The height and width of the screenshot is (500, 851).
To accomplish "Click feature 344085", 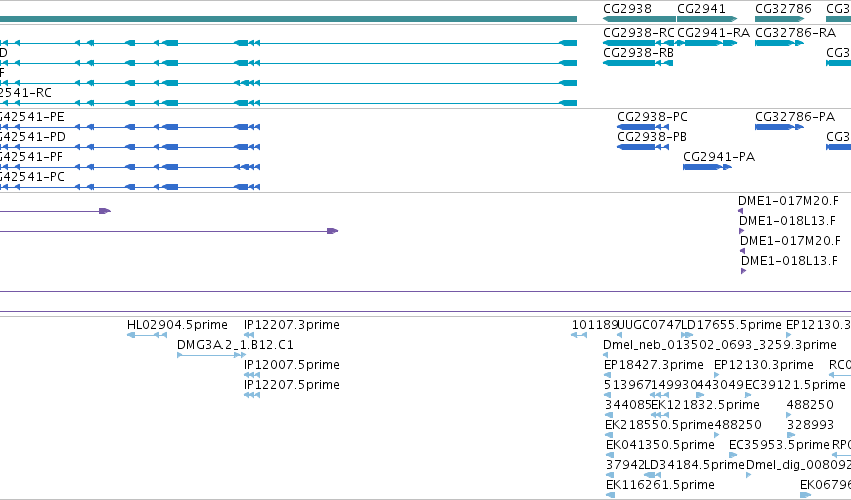I will (628, 405).
